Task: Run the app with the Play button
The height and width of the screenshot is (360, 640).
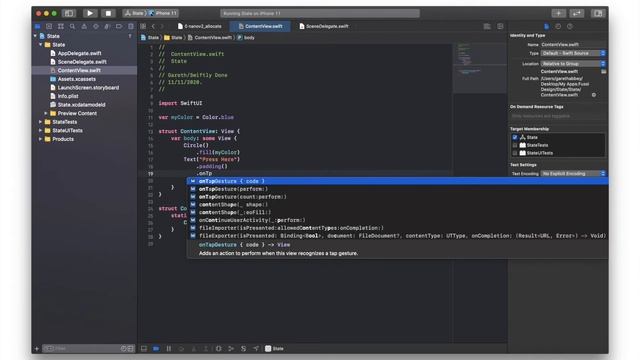Action: 90,13
